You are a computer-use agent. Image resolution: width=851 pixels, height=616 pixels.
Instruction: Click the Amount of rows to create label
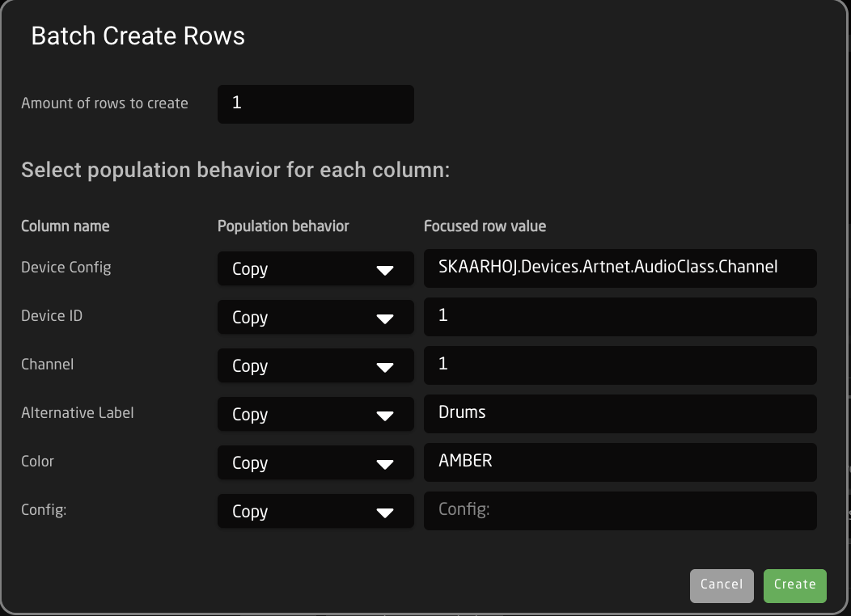(x=104, y=103)
